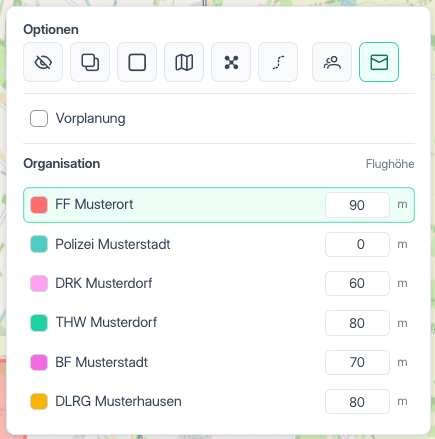Click the magenta BF Musterstadt color swatch

coord(39,363)
